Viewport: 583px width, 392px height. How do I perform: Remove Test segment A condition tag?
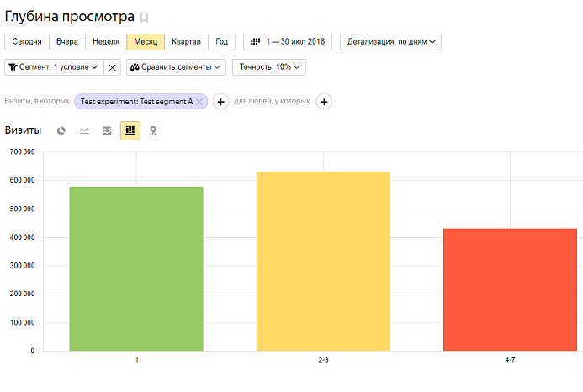pyautogui.click(x=200, y=101)
